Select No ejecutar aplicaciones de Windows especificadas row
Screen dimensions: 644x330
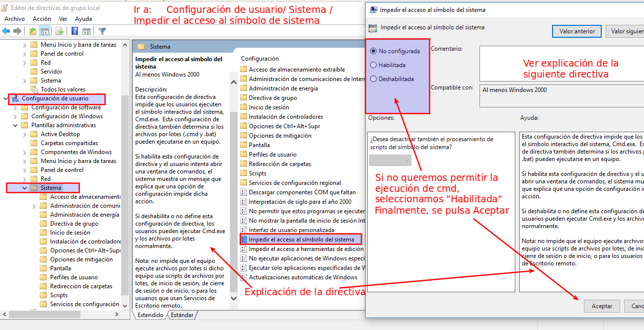pyautogui.click(x=303, y=258)
